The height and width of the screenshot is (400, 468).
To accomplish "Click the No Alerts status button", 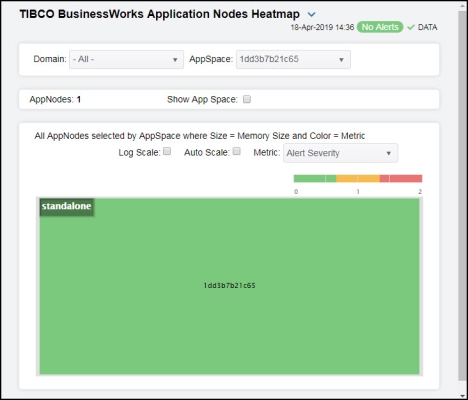I will pos(380,27).
